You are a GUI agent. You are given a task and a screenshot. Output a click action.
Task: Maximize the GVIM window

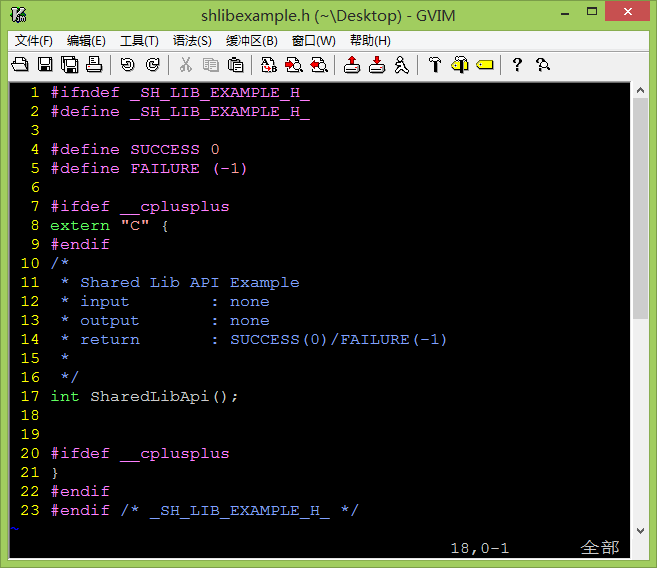pyautogui.click(x=592, y=12)
